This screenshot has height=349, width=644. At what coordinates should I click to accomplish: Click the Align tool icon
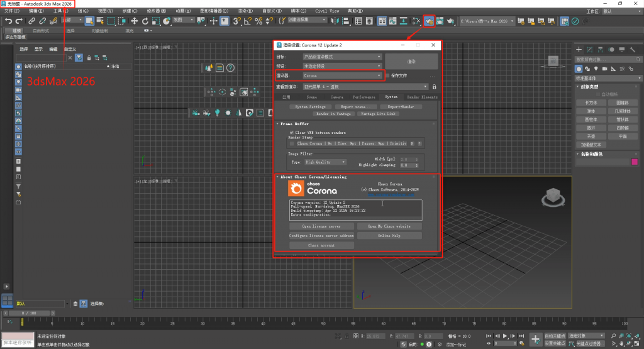[x=345, y=21]
